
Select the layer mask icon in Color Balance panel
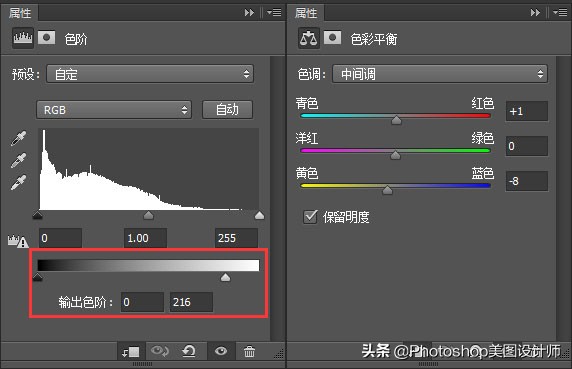pyautogui.click(x=332, y=38)
